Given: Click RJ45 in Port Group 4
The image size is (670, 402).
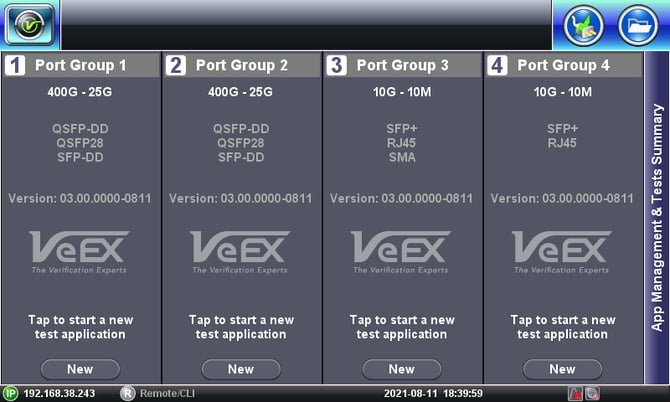Looking at the screenshot, I should tap(562, 143).
